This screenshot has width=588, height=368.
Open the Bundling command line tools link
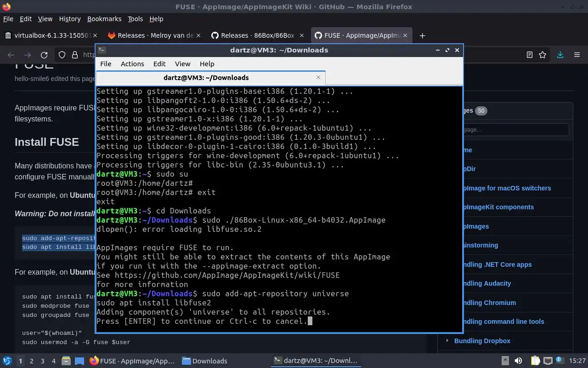tap(503, 322)
